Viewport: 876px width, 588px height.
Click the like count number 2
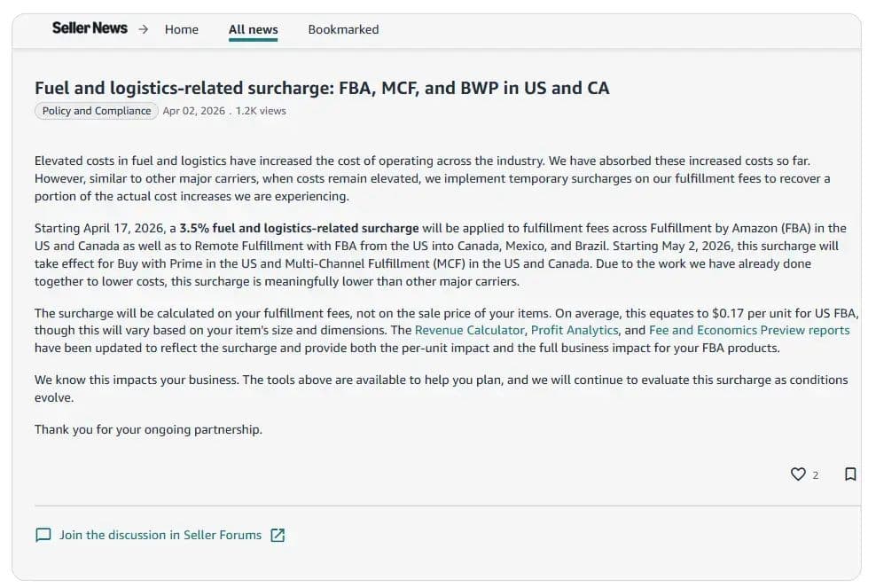coord(816,475)
